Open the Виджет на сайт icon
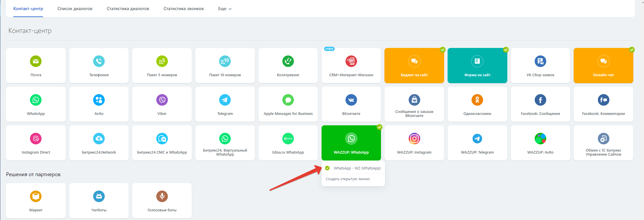The width and height of the screenshot is (644, 220). pos(414,61)
